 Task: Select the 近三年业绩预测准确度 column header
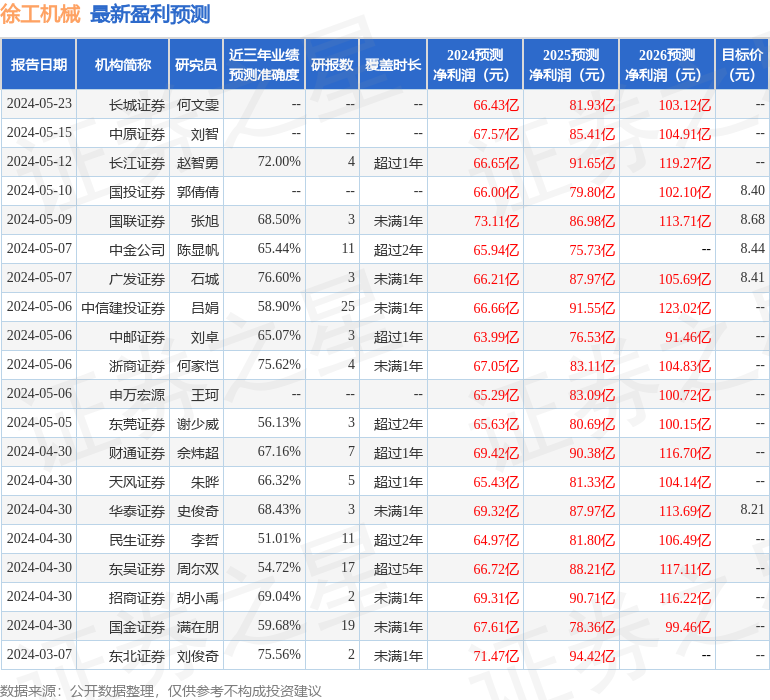click(x=264, y=64)
